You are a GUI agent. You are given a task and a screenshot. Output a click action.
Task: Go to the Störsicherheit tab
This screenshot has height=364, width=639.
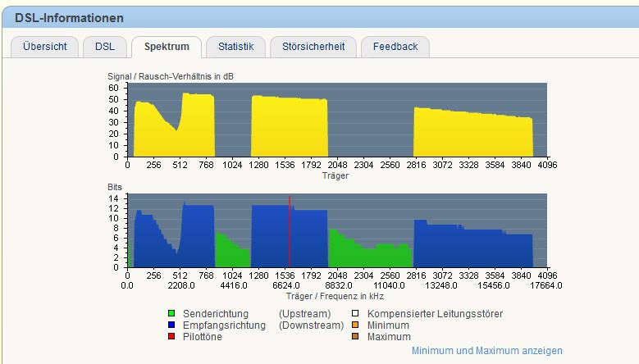click(313, 47)
